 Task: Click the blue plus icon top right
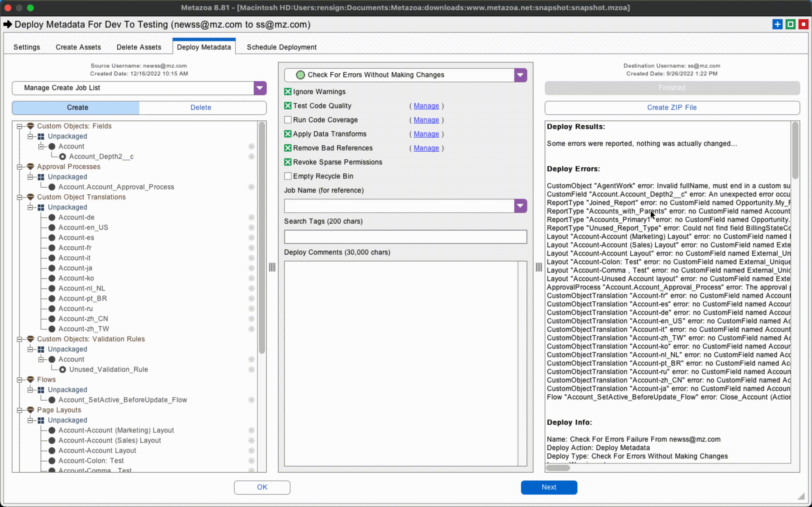pos(777,25)
